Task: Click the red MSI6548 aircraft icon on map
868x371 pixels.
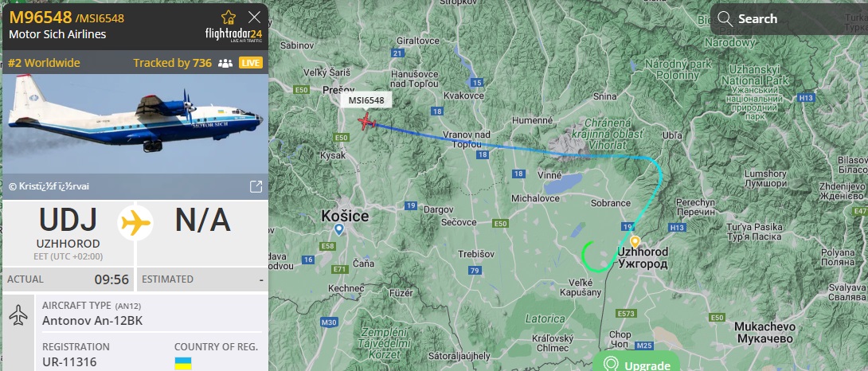Action: (x=366, y=121)
